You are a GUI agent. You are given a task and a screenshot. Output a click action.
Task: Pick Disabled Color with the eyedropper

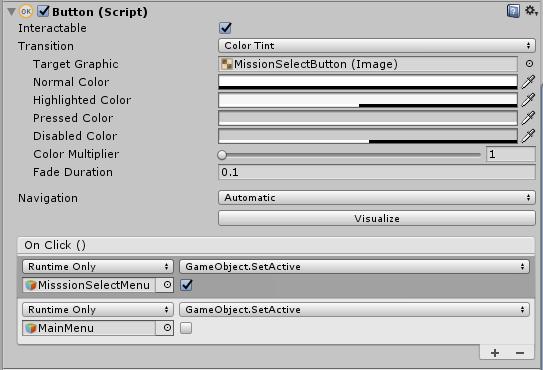pos(528,136)
